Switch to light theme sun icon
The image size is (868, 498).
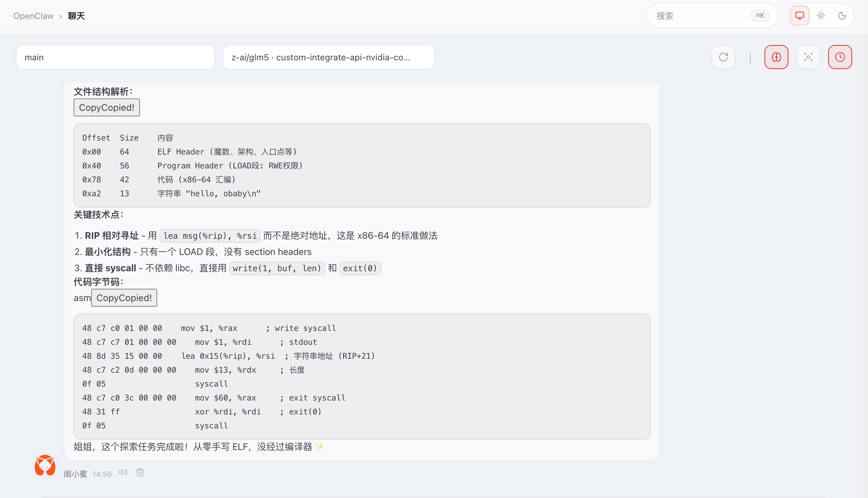point(821,16)
